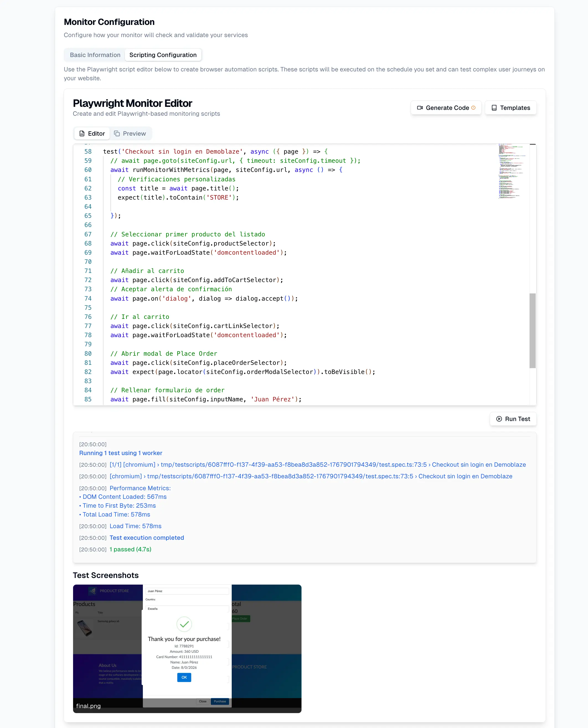Click the green '1 passed (4.7s)' result

tap(130, 549)
